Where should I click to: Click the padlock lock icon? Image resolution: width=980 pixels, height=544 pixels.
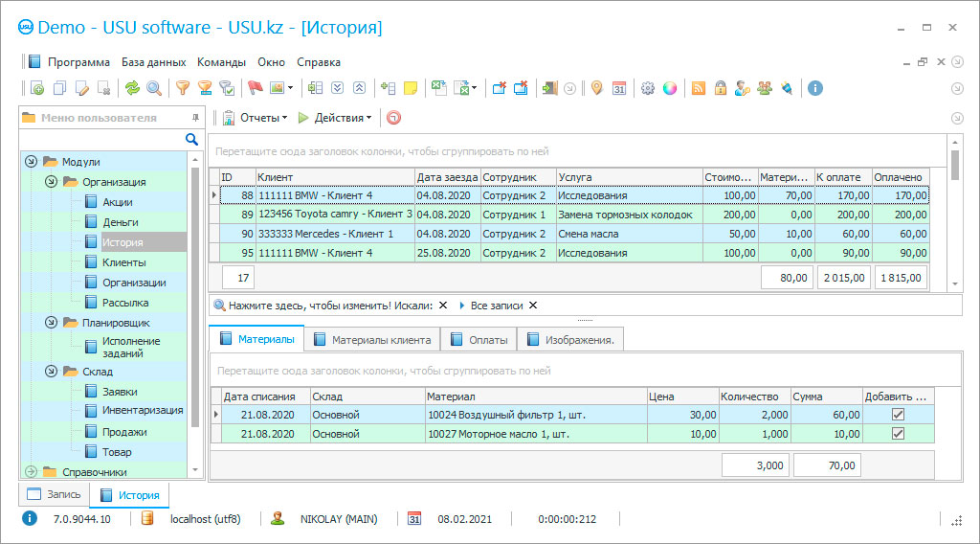[720, 88]
